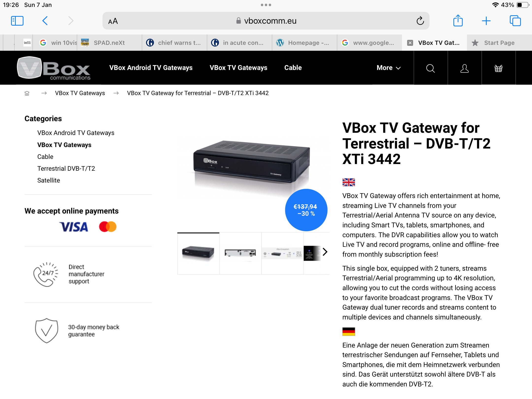The height and width of the screenshot is (399, 532).
Task: Select Satellite category link
Action: point(49,180)
